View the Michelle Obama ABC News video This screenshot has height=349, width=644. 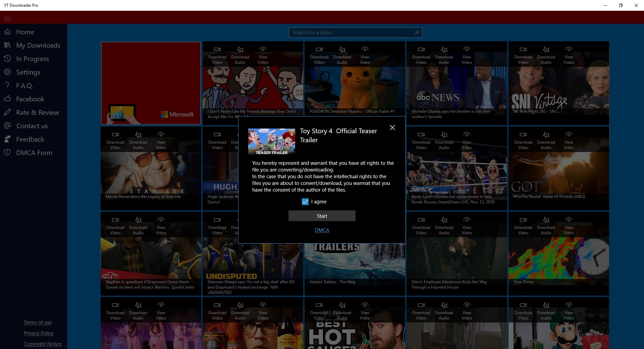tap(467, 55)
